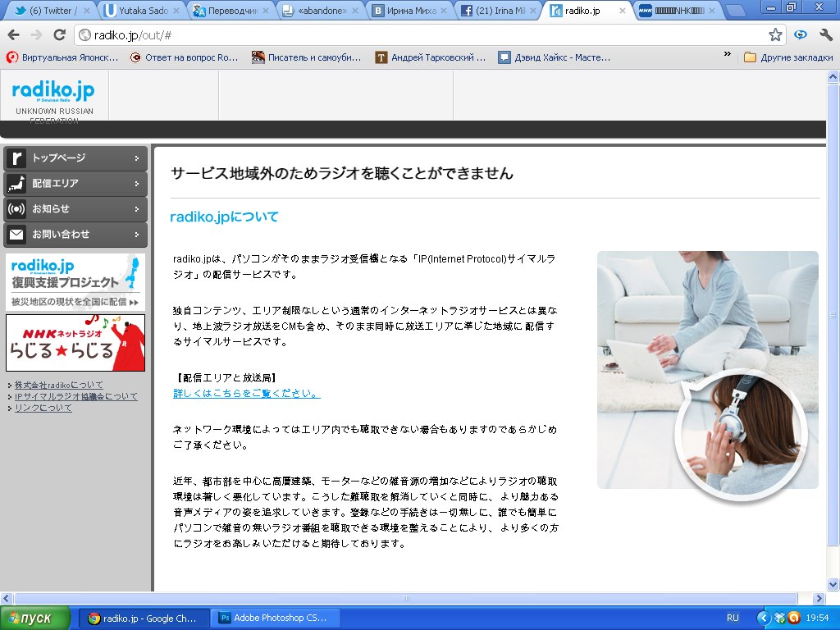
Task: Open the お問い合わせ menu item
Action: tap(75, 234)
